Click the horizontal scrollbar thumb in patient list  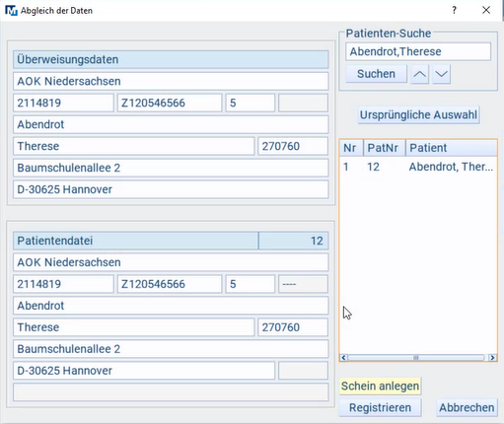click(x=416, y=357)
